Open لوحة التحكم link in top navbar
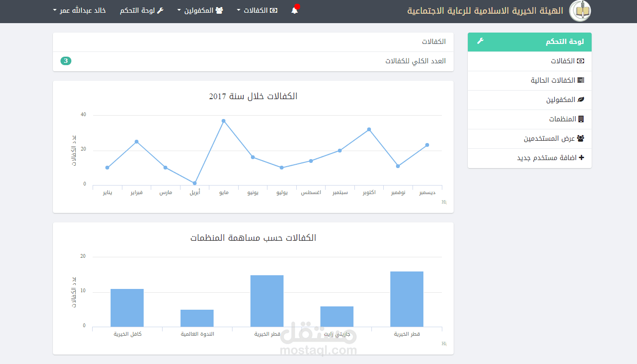637x364 pixels. coord(142,10)
